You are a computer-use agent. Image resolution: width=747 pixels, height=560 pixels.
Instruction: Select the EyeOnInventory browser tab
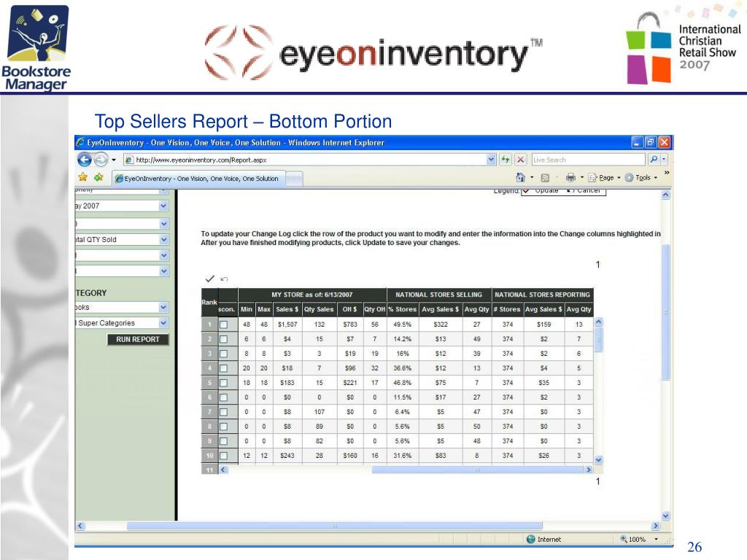[198, 179]
